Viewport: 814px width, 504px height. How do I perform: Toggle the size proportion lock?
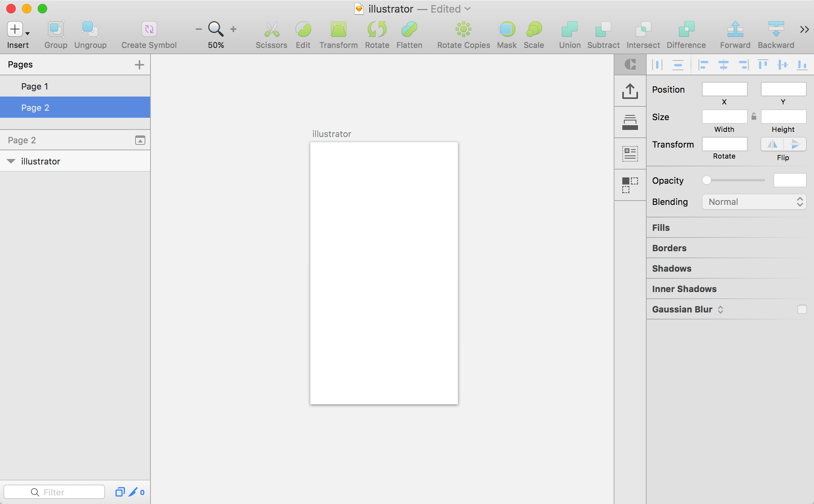tap(754, 117)
